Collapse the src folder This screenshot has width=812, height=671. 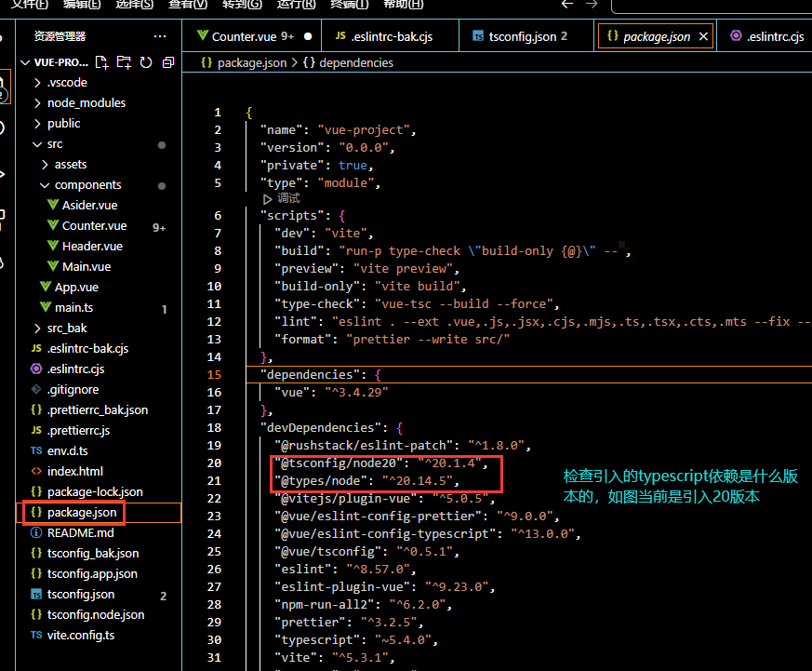(x=37, y=144)
